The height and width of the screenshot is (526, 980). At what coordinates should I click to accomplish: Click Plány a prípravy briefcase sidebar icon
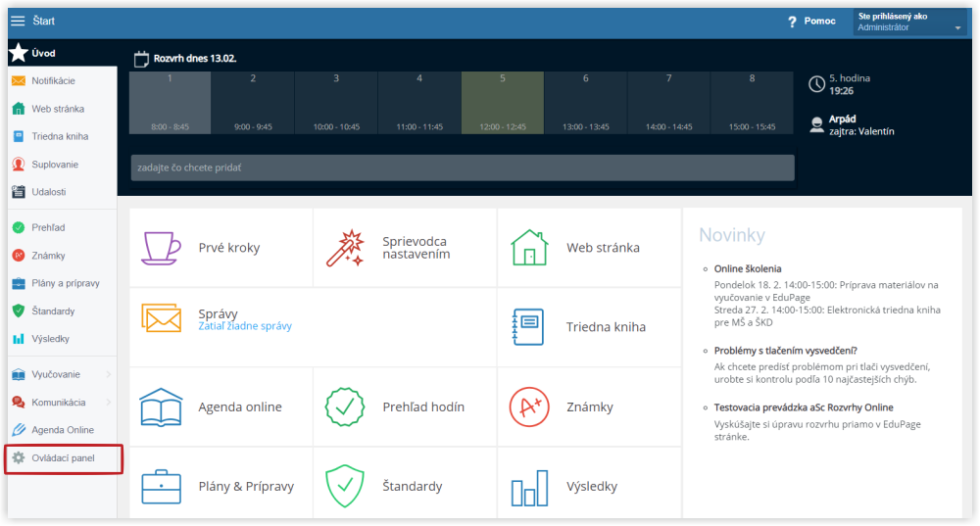click(x=19, y=283)
